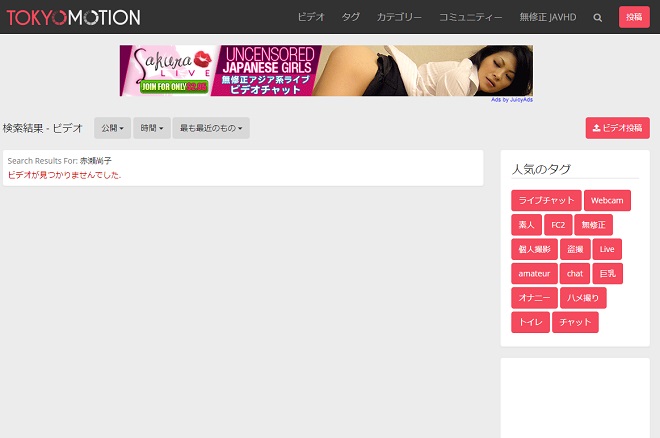
Task: Select the コミュニティー navigation item
Action: tap(471, 17)
